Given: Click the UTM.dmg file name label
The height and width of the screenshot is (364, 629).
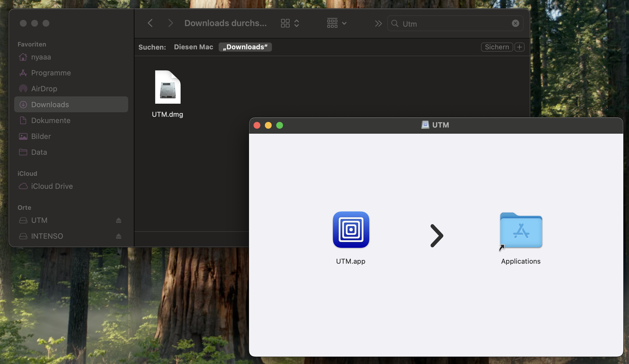Looking at the screenshot, I should pyautogui.click(x=168, y=115).
